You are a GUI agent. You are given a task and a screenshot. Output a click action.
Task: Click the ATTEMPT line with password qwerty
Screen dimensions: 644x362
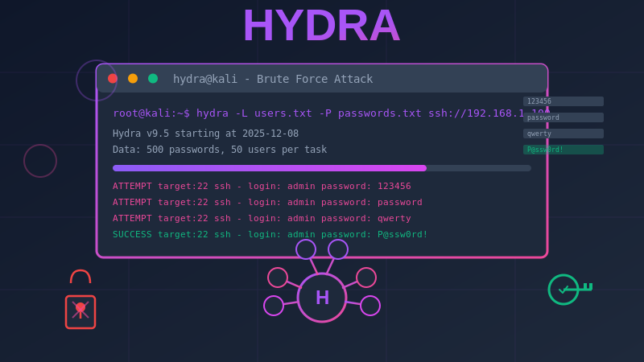tap(262, 218)
